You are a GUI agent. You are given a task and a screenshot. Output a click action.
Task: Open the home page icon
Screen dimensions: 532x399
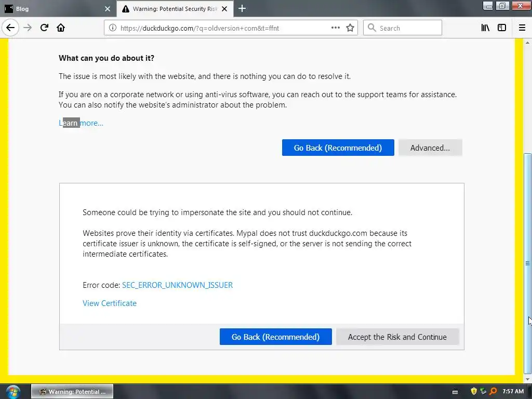click(x=61, y=28)
